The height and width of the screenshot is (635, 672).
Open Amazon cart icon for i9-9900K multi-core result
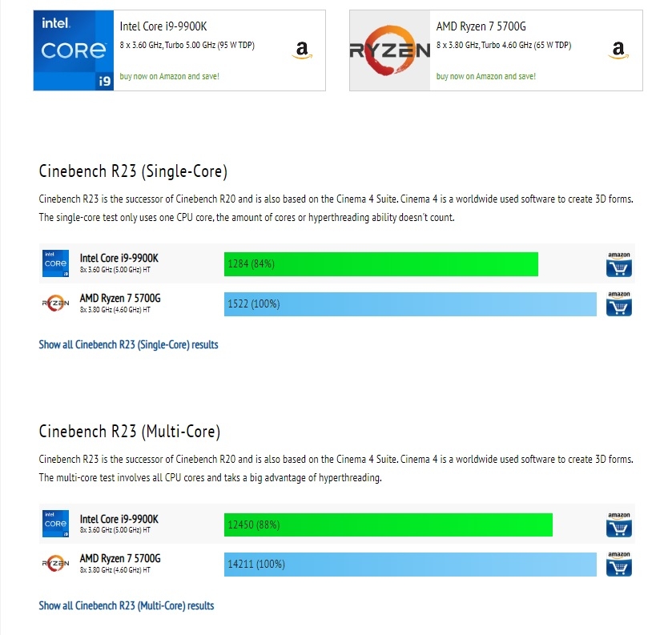pos(619,524)
